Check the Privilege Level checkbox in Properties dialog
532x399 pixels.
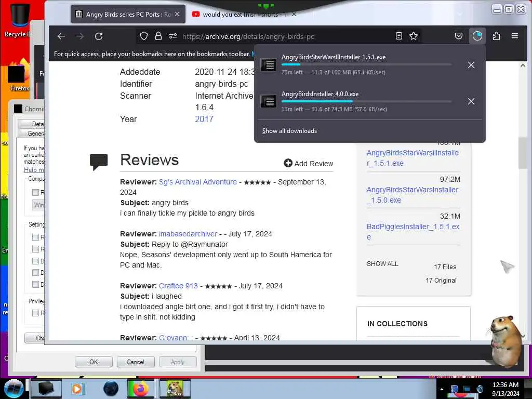coord(35,313)
